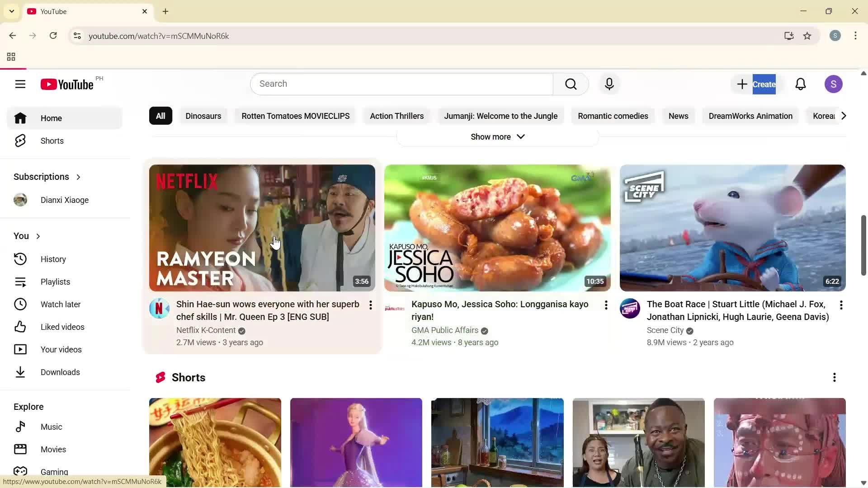Image resolution: width=868 pixels, height=488 pixels.
Task: Open the Jessica Soho Longganisa video thumbnail
Action: [496, 228]
